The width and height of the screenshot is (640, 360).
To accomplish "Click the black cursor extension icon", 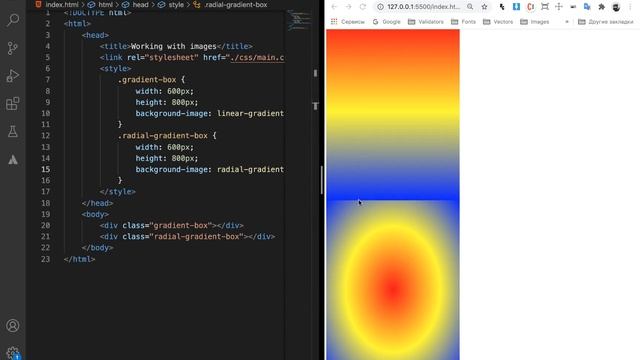I will tap(502, 7).
